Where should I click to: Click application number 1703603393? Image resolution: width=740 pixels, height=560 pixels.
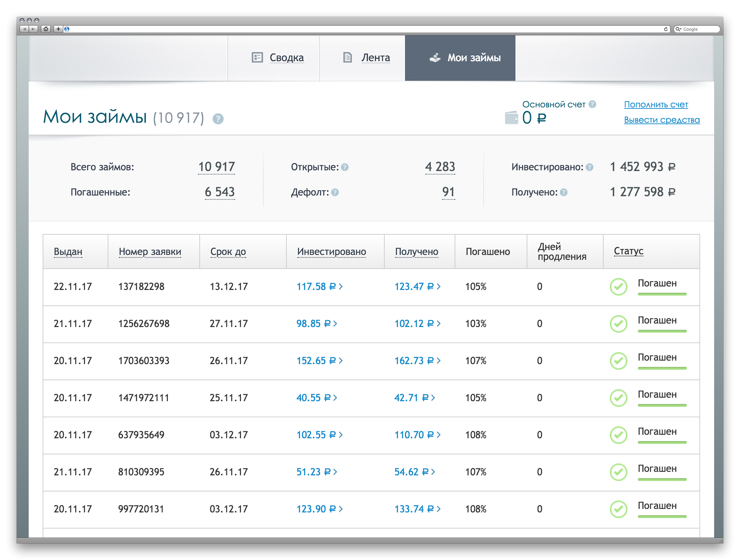point(144,361)
